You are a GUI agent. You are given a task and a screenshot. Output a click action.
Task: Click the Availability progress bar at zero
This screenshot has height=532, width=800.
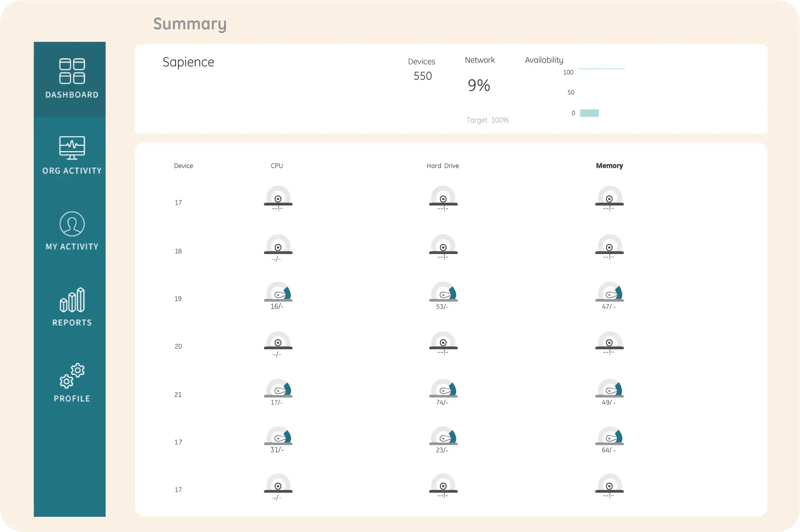pos(589,113)
